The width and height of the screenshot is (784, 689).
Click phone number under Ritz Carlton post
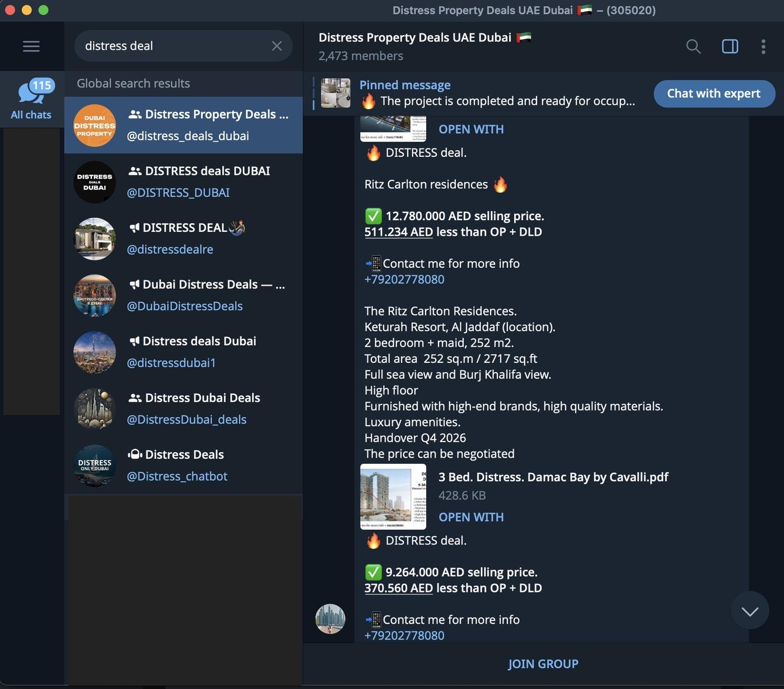point(404,280)
